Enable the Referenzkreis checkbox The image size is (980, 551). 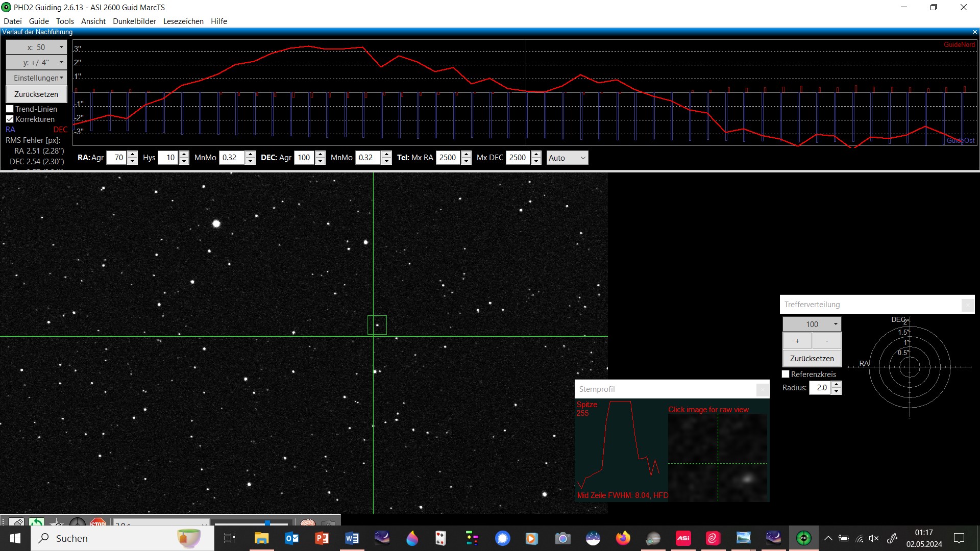[x=786, y=374]
